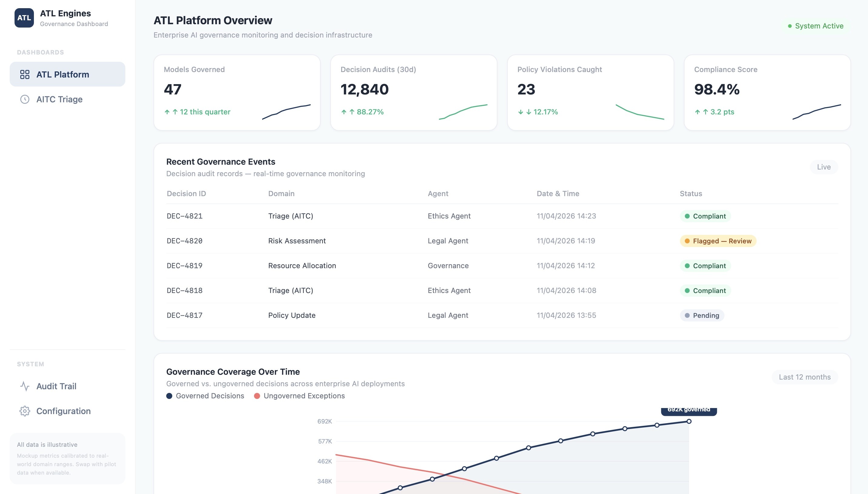Click the 692K governed chart endpoint
Screen dimensions: 868x494
point(688,421)
